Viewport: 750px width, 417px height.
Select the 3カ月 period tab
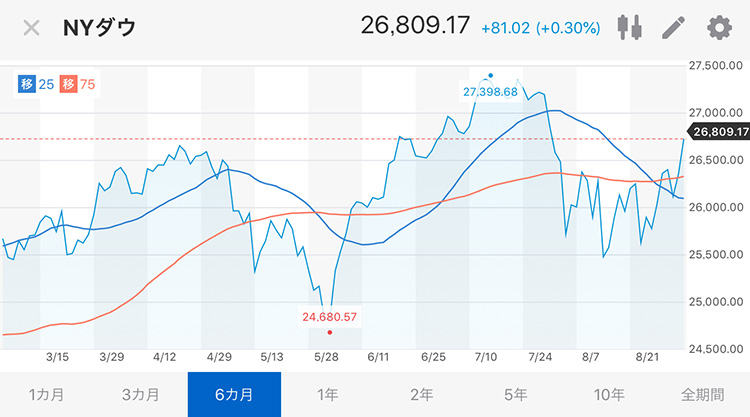pyautogui.click(x=140, y=395)
